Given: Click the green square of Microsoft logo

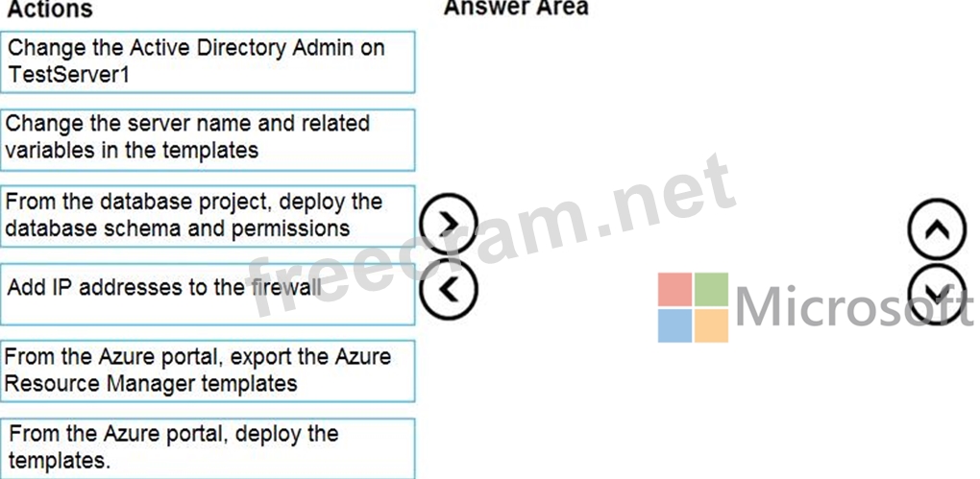Looking at the screenshot, I should (x=711, y=290).
